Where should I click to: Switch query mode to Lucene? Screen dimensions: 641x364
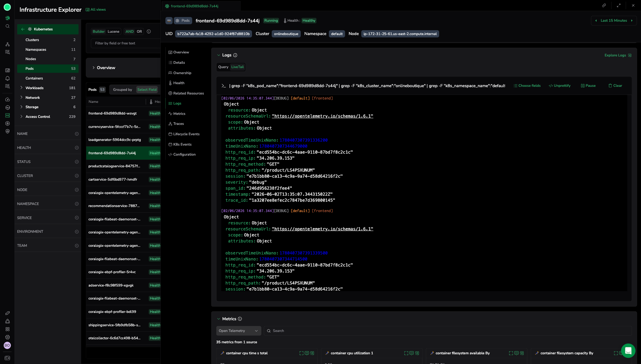(x=113, y=32)
